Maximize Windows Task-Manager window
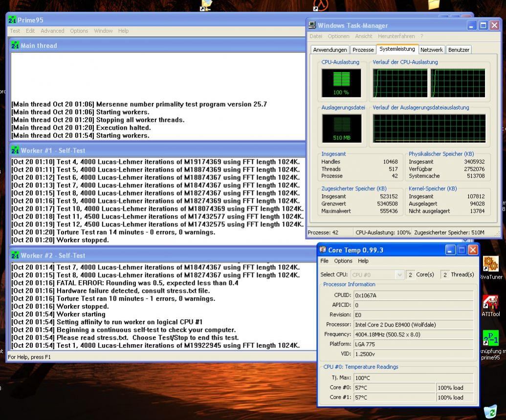Viewport: 506px width, 420px height. click(x=483, y=25)
